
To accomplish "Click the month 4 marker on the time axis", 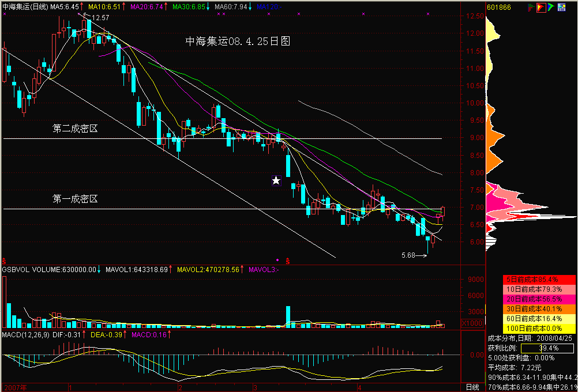I will (x=359, y=387).
